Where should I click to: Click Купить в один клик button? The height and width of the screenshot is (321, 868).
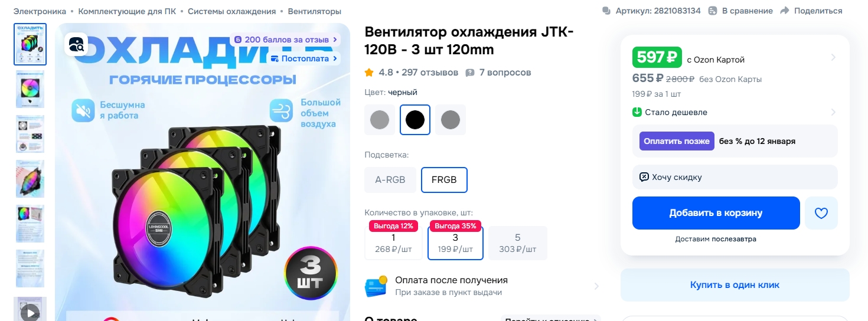735,285
